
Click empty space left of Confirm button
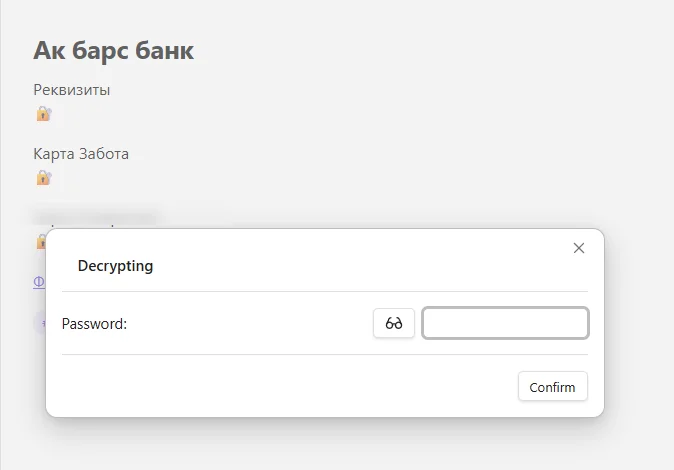288,387
